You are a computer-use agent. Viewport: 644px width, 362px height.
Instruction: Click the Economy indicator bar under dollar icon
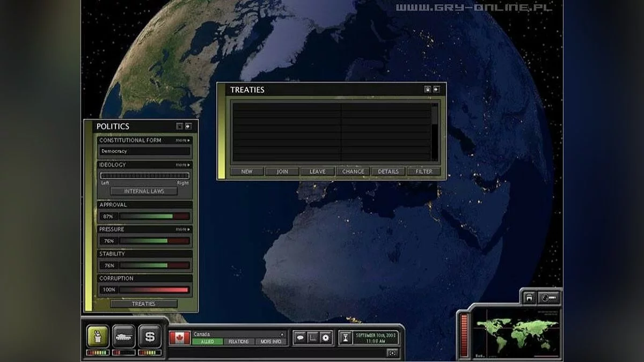pyautogui.click(x=150, y=352)
